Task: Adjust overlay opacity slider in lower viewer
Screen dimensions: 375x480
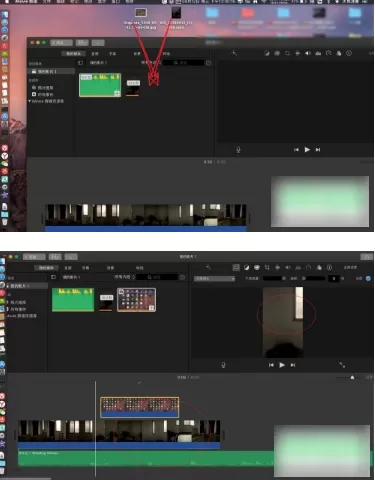Action: [275, 278]
